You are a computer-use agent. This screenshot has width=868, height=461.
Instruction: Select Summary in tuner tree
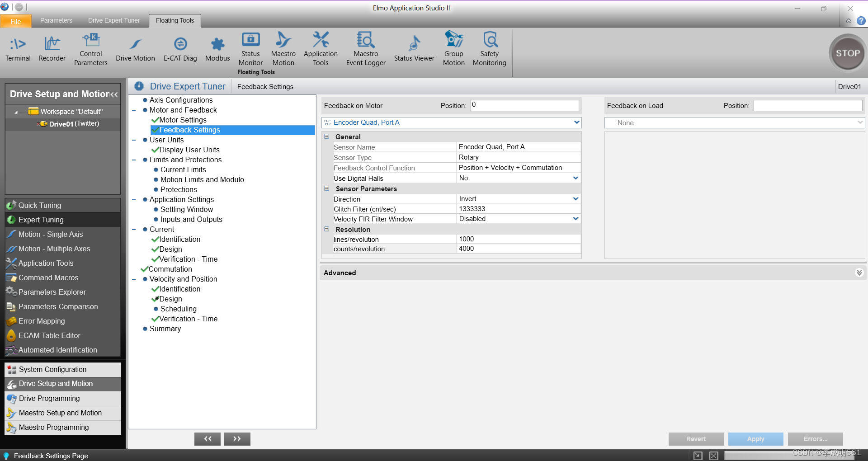click(x=165, y=329)
